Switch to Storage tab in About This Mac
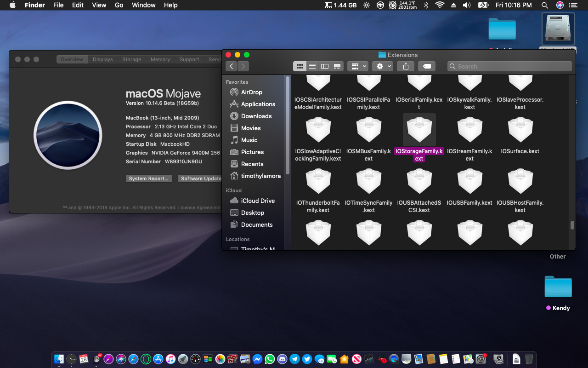 coord(131,59)
